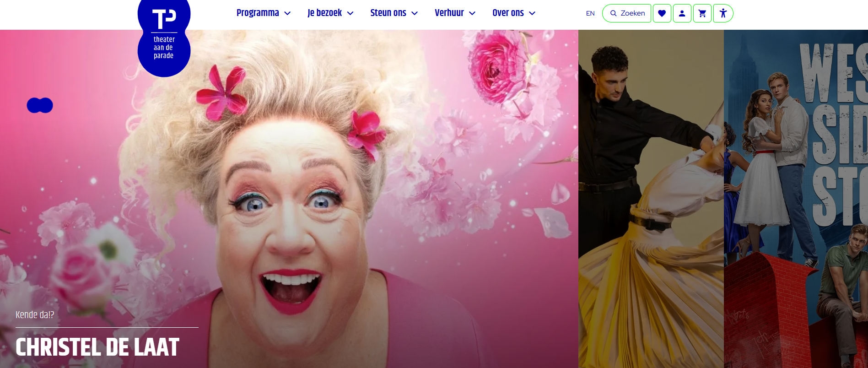Viewport: 868px width, 368px height.
Task: Open the accessibility options icon
Action: click(723, 13)
